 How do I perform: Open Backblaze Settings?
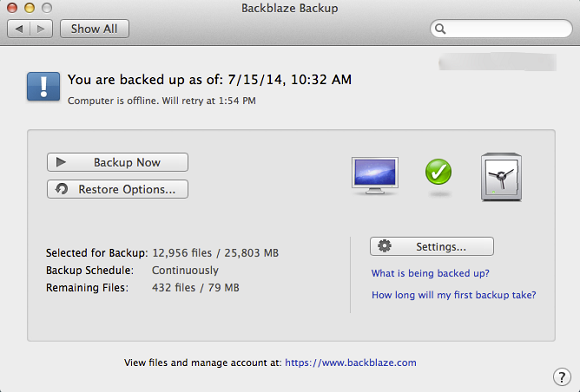(432, 247)
